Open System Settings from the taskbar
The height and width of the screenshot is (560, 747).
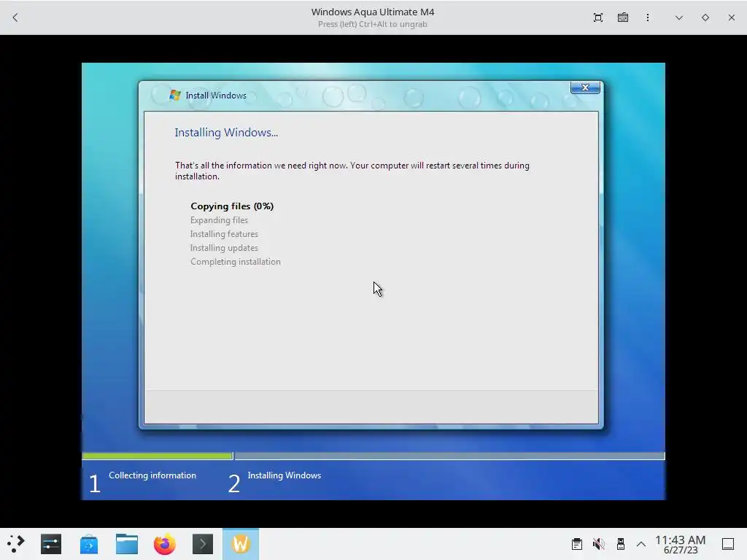click(51, 544)
